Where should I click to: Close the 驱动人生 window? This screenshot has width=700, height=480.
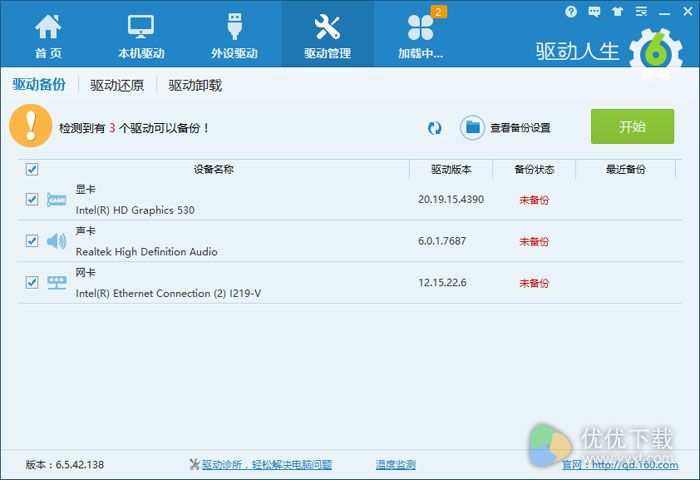coord(688,12)
